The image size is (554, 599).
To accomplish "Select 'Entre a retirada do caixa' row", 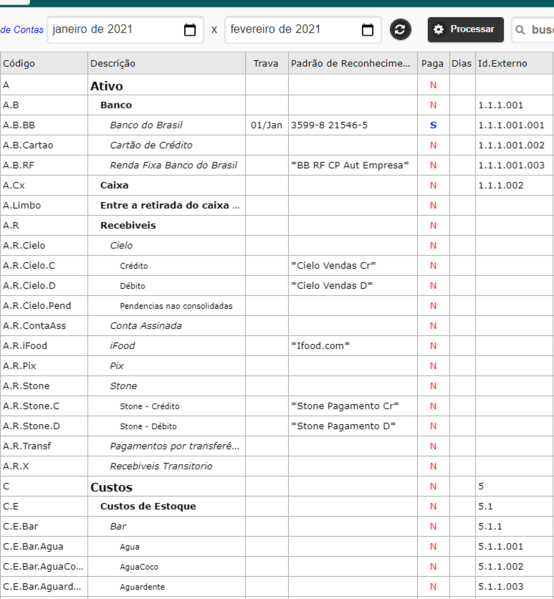I will coord(276,206).
